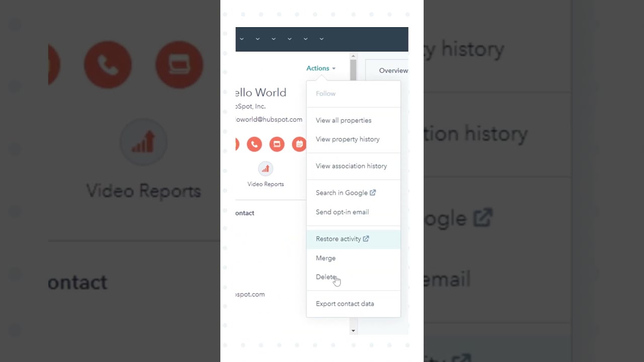
Task: Open the Video Reports chart icon
Action: click(x=266, y=168)
